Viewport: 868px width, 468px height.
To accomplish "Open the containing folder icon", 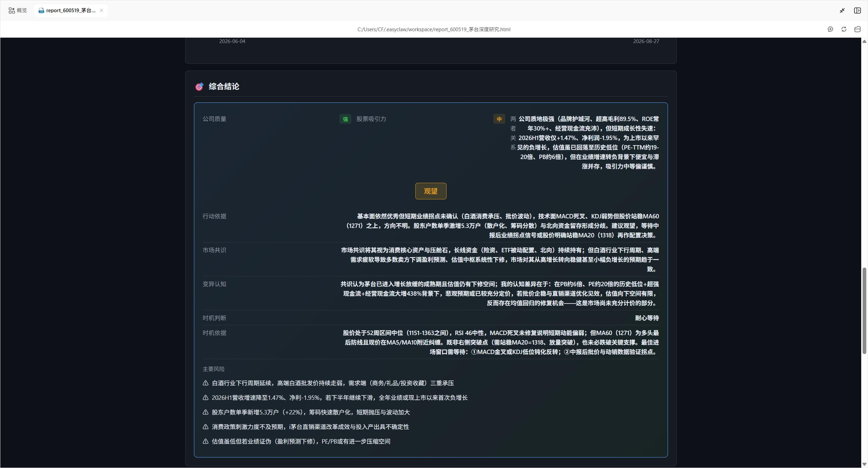I will tap(857, 29).
